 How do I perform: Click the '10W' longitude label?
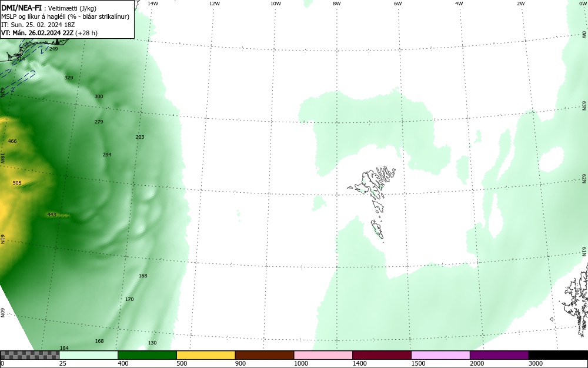pyautogui.click(x=276, y=4)
